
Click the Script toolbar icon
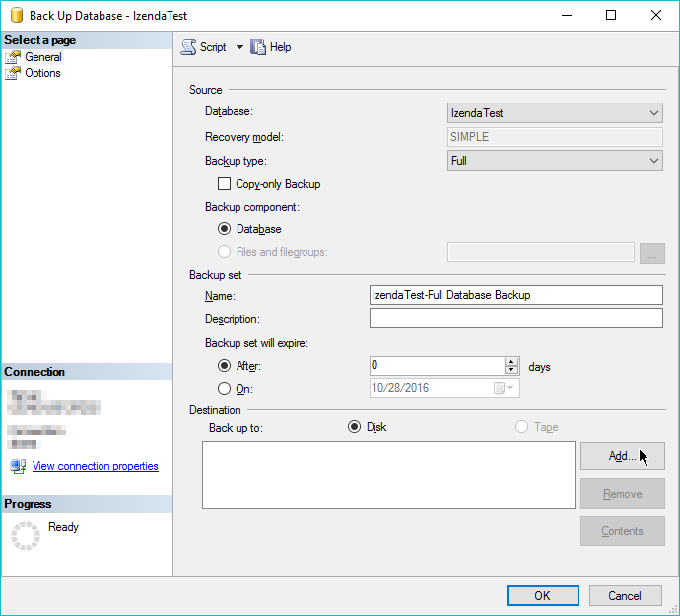[x=188, y=47]
